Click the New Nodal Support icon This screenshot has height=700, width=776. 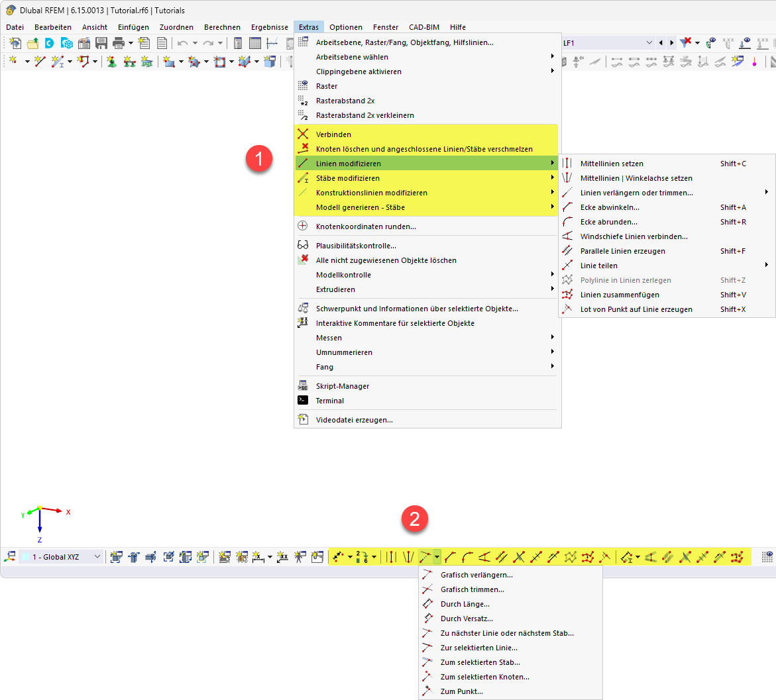pyautogui.click(x=112, y=62)
